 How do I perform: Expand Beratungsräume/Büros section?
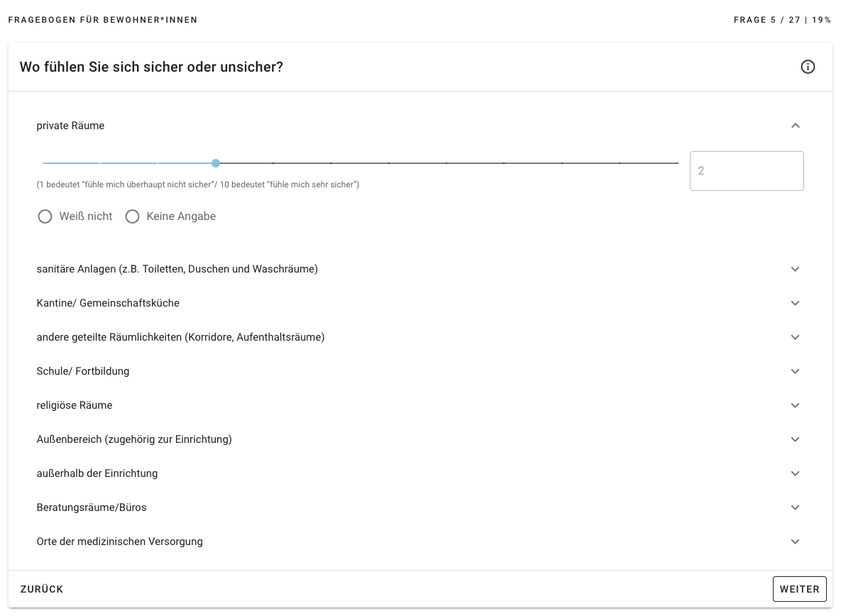pyautogui.click(x=795, y=507)
